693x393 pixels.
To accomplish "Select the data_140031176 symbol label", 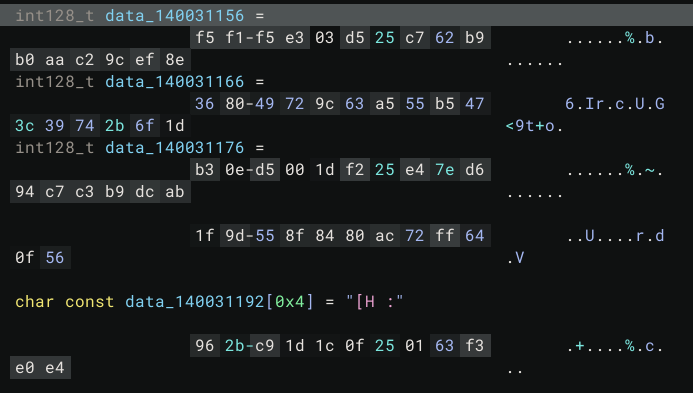I will point(175,148).
